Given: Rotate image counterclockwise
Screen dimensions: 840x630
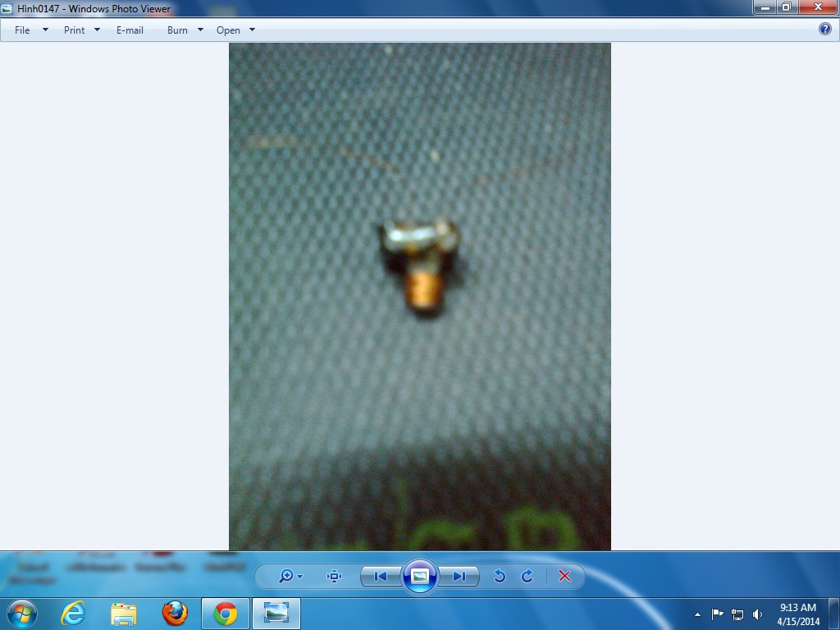Looking at the screenshot, I should pyautogui.click(x=500, y=576).
